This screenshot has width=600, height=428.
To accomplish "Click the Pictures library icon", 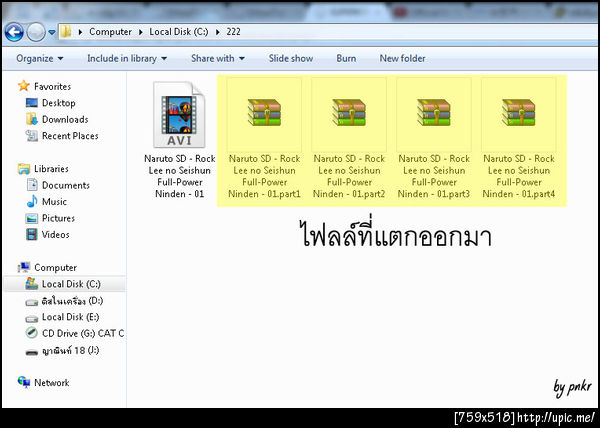I will (32, 218).
